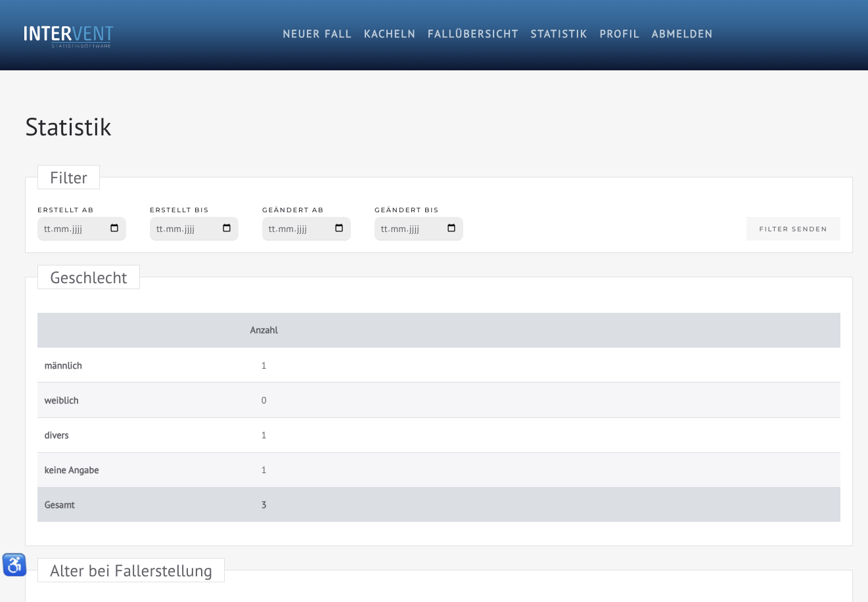Open the Profil page
The width and height of the screenshot is (868, 602).
pyautogui.click(x=619, y=34)
